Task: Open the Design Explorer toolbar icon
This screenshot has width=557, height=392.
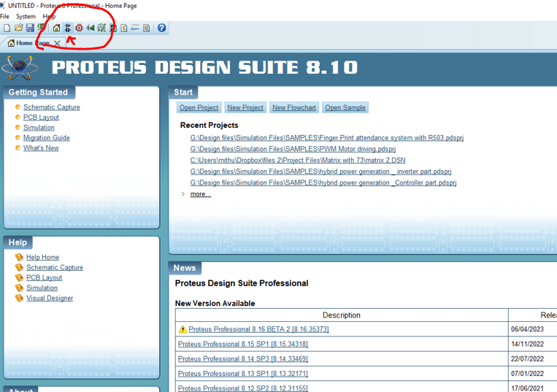Action: coord(113,28)
